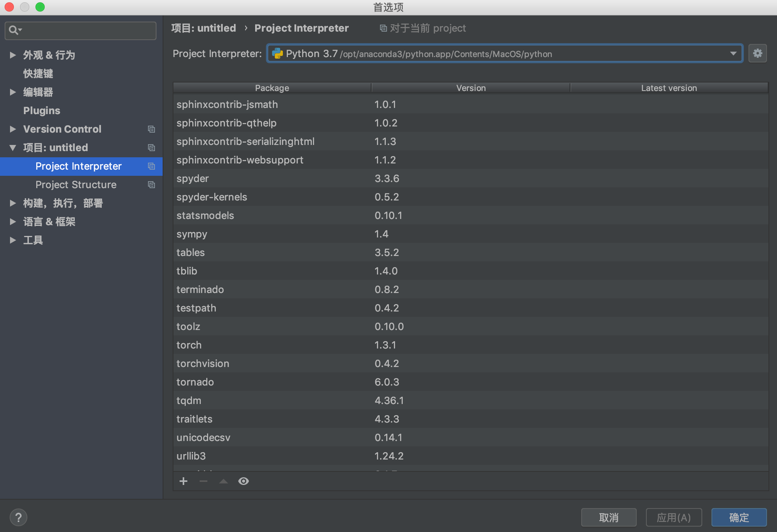Collapse the 项目: untitled tree node
The height and width of the screenshot is (532, 777).
click(x=13, y=148)
